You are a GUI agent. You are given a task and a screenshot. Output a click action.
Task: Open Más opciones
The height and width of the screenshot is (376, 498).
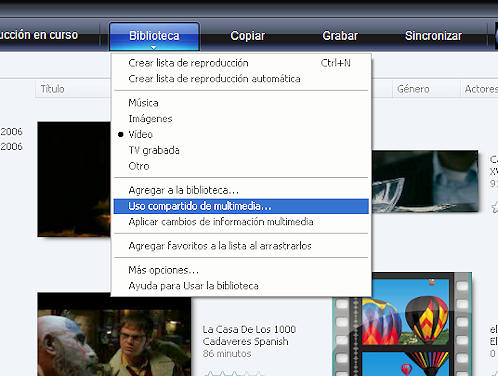click(241, 270)
